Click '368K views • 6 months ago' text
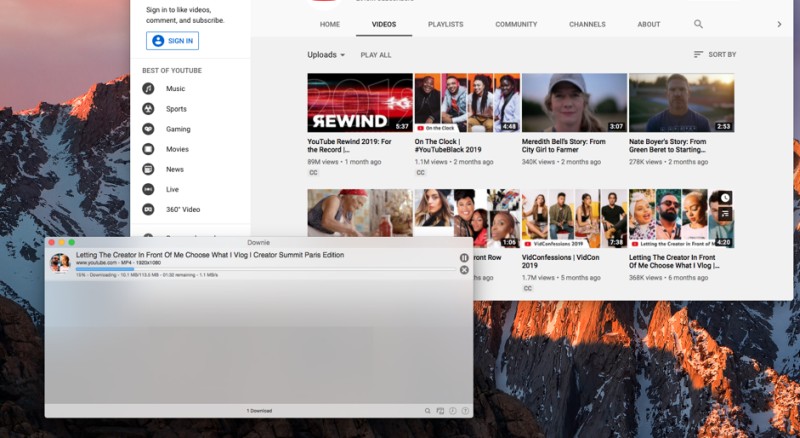Screen dimensions: 800x438 pyautogui.click(x=668, y=278)
